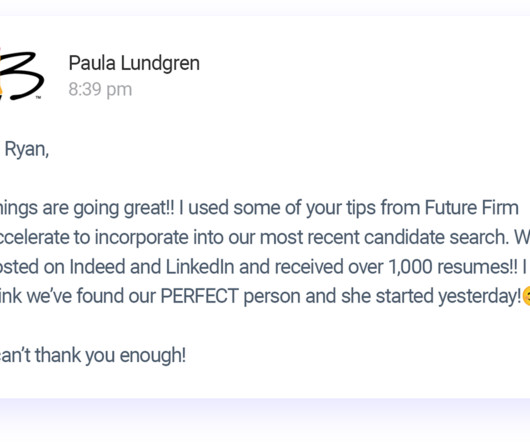Click the trademark symbol beside the logo
The height and width of the screenshot is (442, 530).
[x=38, y=97]
